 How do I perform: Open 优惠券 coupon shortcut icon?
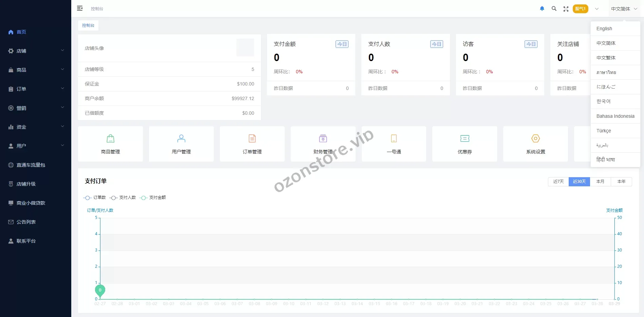pyautogui.click(x=465, y=138)
